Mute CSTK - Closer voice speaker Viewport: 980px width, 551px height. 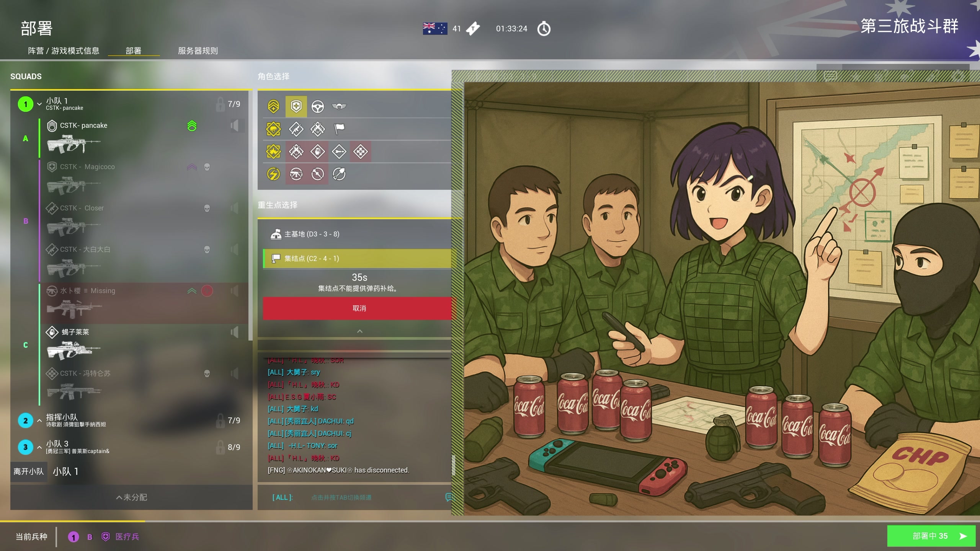coord(235,208)
